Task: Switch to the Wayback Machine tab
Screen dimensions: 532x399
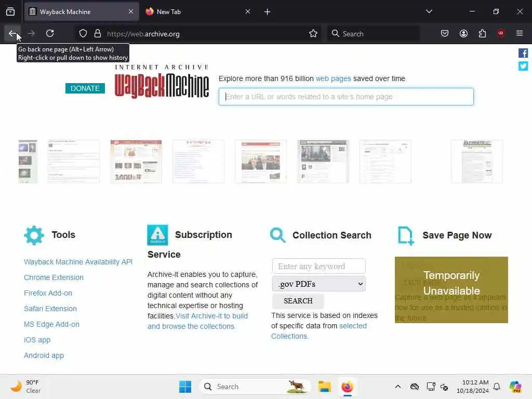Action: coord(82,12)
